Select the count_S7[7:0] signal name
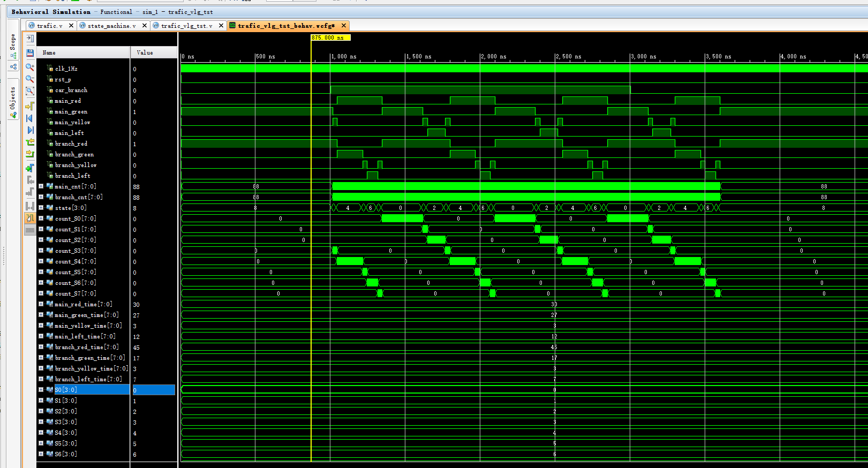 [76, 293]
